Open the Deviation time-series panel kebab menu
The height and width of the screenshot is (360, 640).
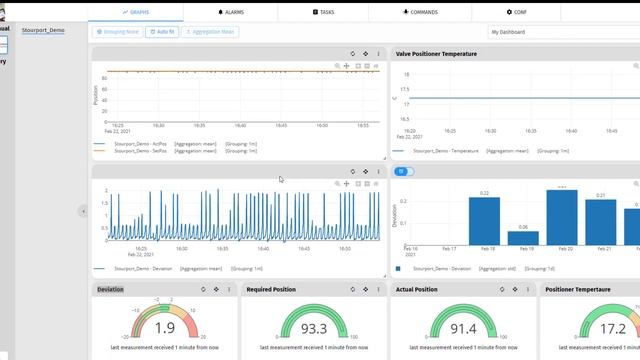pyautogui.click(x=378, y=172)
